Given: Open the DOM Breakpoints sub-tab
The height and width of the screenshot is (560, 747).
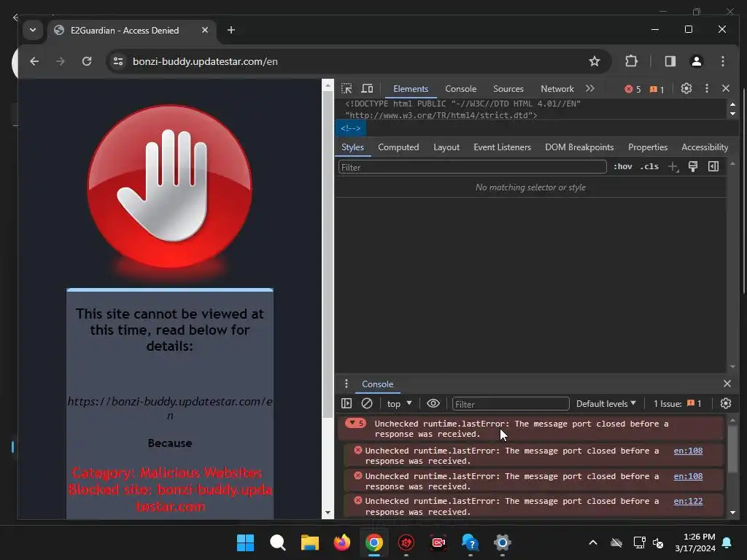Looking at the screenshot, I should coord(579,147).
